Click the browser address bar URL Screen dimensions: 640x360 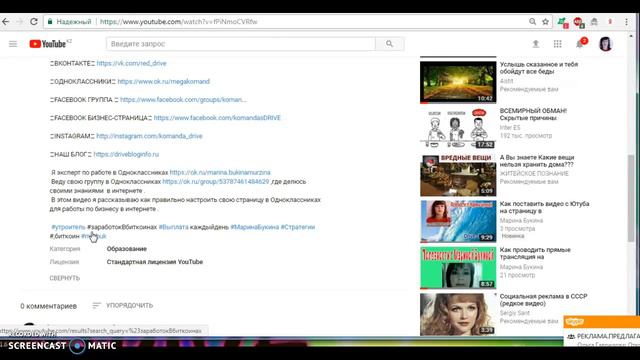[178, 22]
